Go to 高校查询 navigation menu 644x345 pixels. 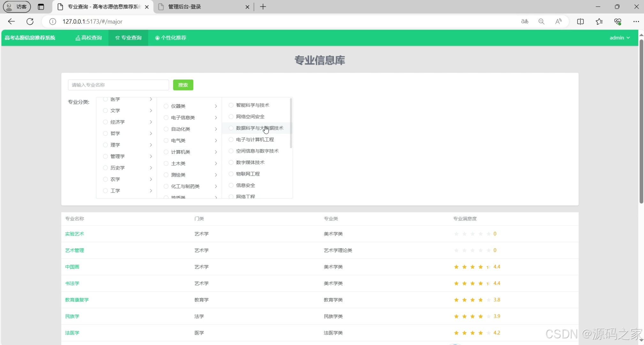pos(88,38)
